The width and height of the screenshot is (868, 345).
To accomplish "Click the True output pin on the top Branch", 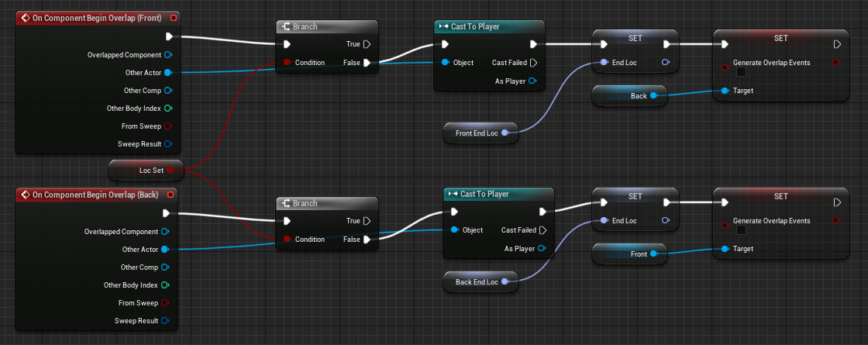I will pyautogui.click(x=367, y=45).
